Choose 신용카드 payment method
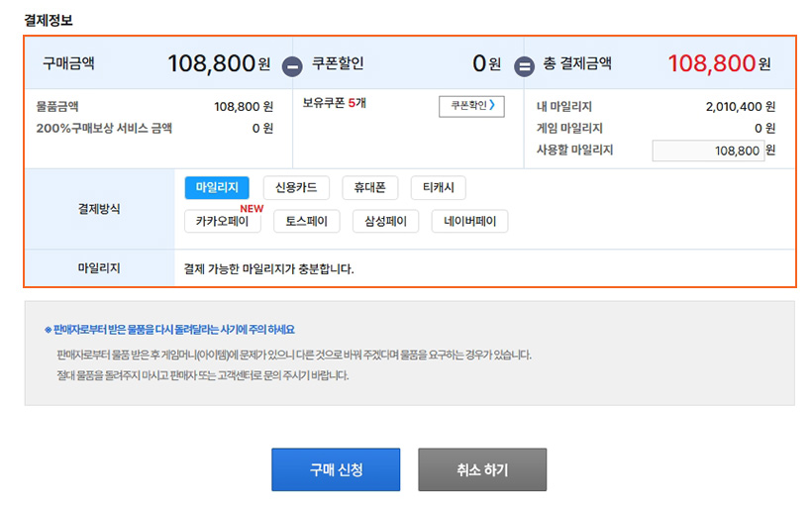Viewport: 812px width, 511px height. pyautogui.click(x=296, y=188)
